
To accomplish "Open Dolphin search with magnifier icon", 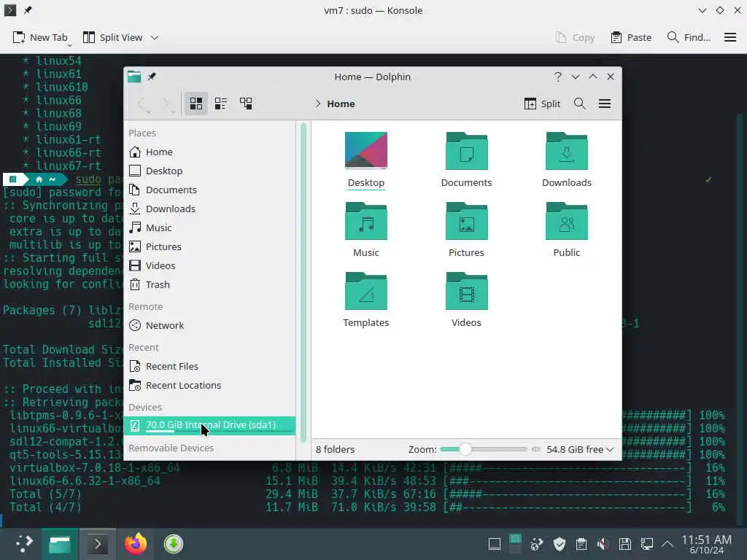I will [579, 104].
